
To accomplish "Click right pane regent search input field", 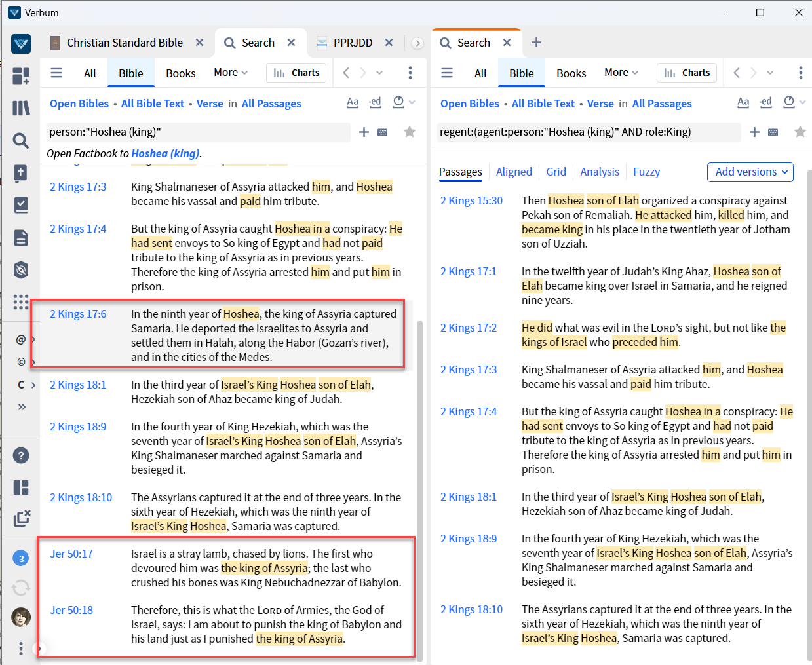I will click(x=589, y=132).
